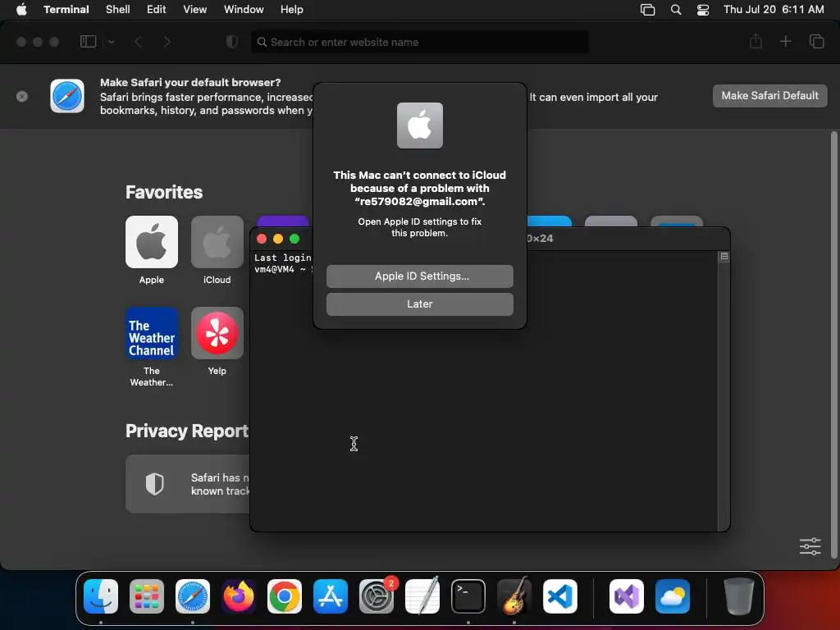Launch Visual Studio Code from Dock

click(560, 596)
